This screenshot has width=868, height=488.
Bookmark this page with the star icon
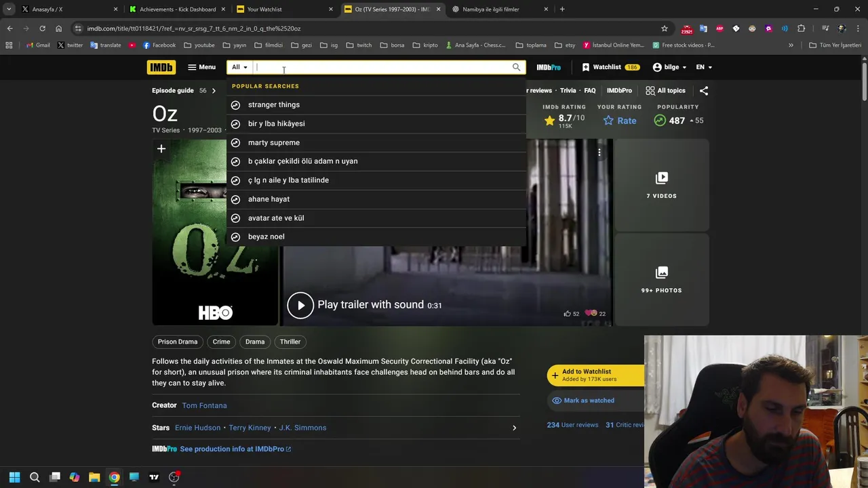(665, 28)
